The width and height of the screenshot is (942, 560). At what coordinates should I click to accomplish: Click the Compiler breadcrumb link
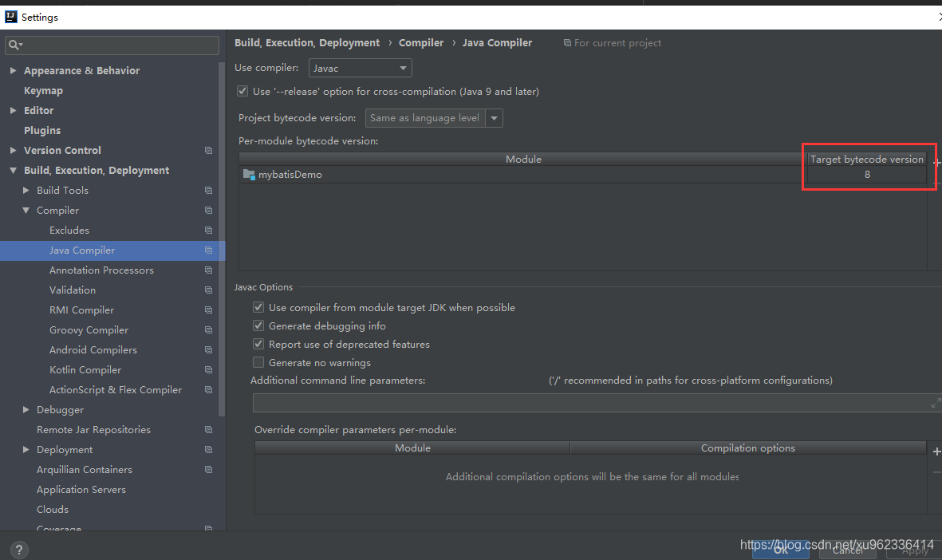pyautogui.click(x=421, y=42)
